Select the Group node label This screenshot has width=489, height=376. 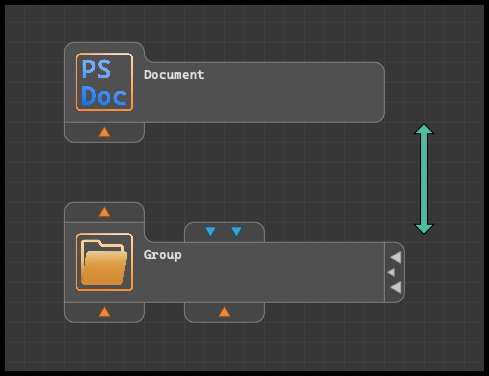[163, 255]
